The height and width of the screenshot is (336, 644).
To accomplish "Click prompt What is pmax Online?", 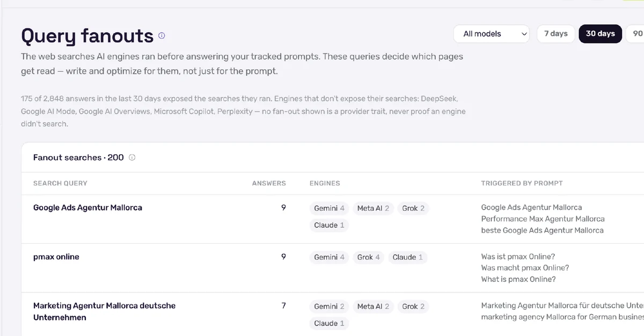I will click(x=518, y=279).
